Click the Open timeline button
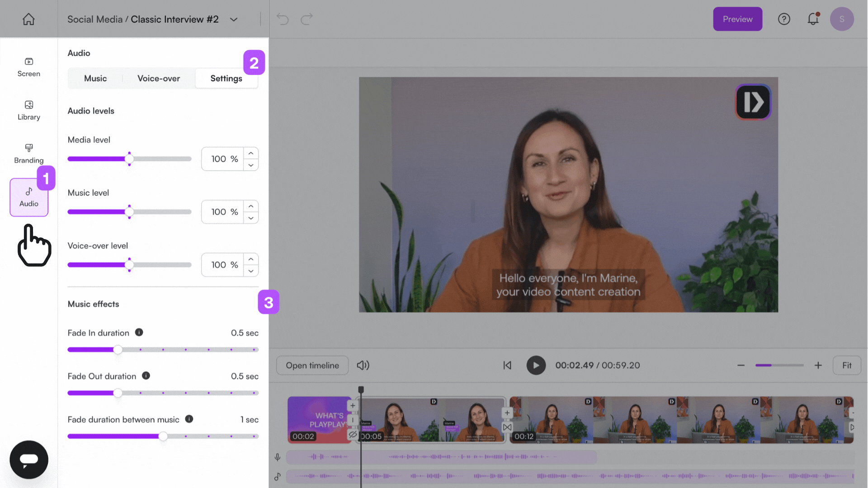The height and width of the screenshot is (488, 868). pos(312,365)
